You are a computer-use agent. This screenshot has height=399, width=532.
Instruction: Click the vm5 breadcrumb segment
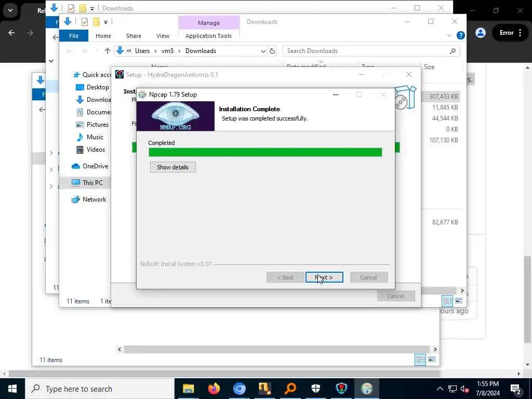coord(167,51)
